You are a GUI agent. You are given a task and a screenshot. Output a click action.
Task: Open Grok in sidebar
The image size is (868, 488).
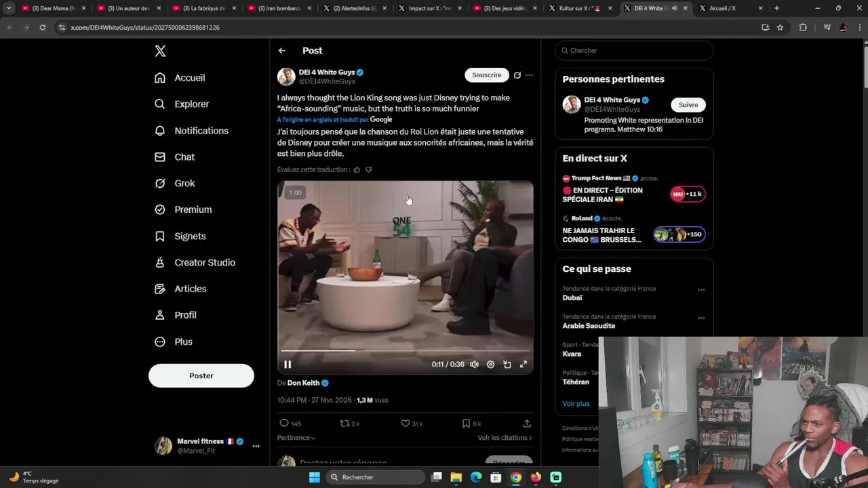174,183
